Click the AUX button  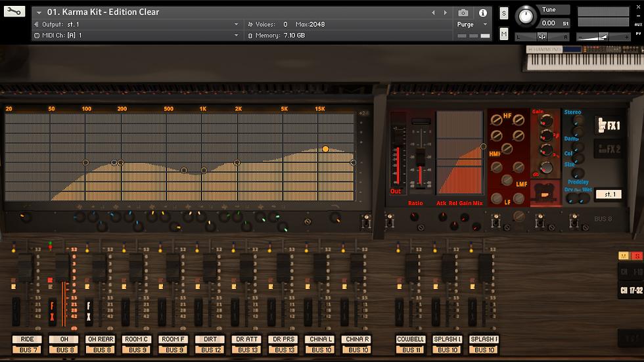point(638,24)
